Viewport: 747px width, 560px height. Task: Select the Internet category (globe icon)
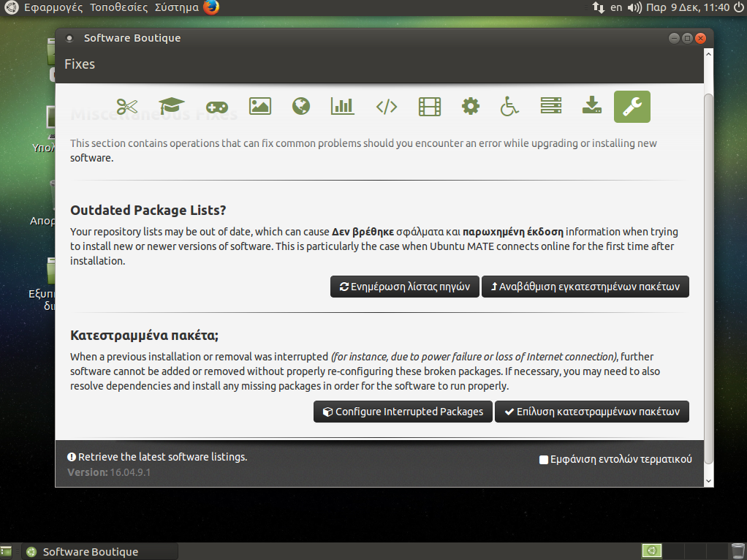click(x=300, y=107)
